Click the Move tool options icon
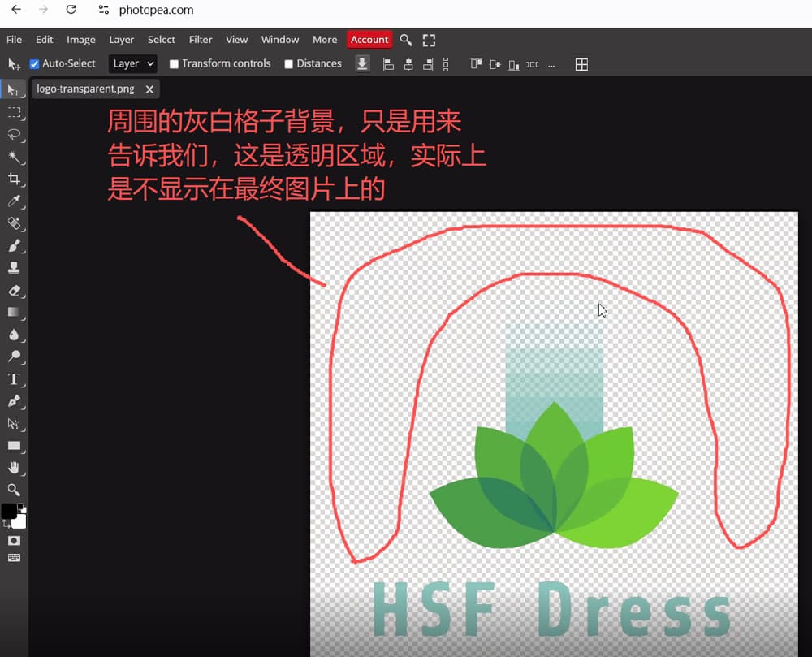The width and height of the screenshot is (812, 657). tap(14, 64)
